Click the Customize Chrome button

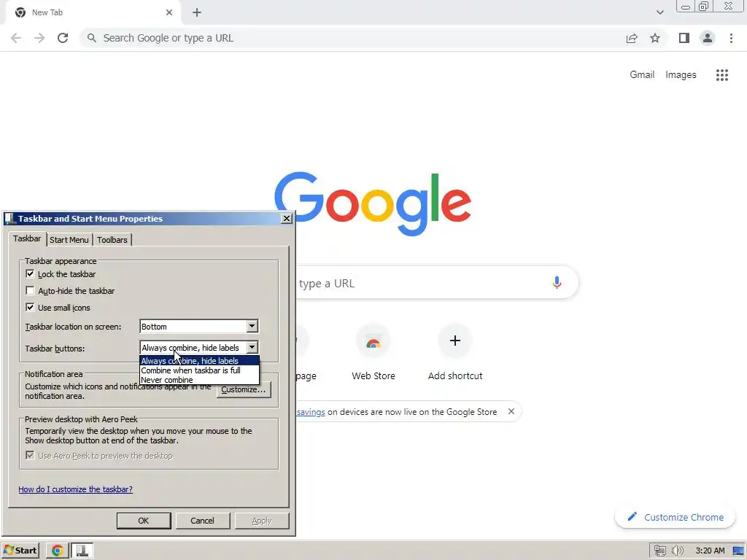click(675, 517)
